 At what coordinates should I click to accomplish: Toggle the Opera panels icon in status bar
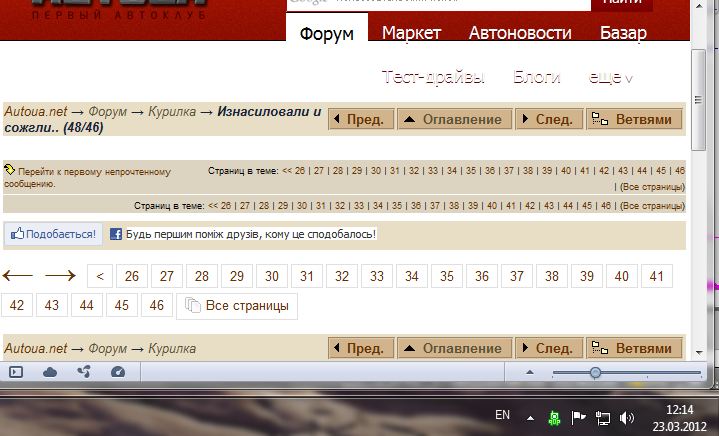click(16, 372)
